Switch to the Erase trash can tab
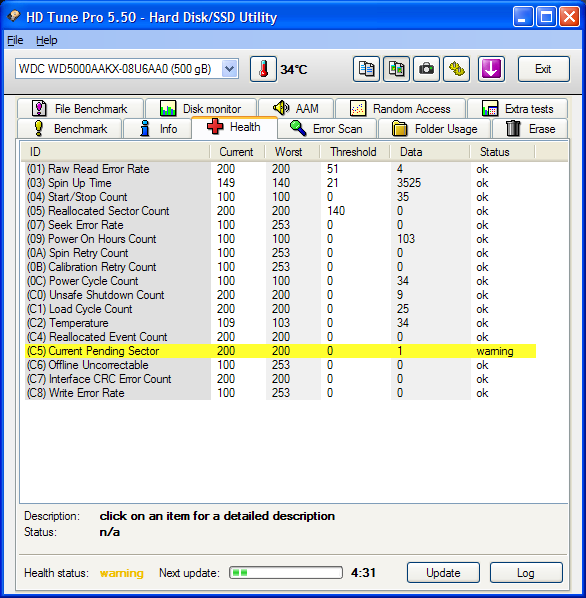The image size is (586, 598). coord(530,129)
